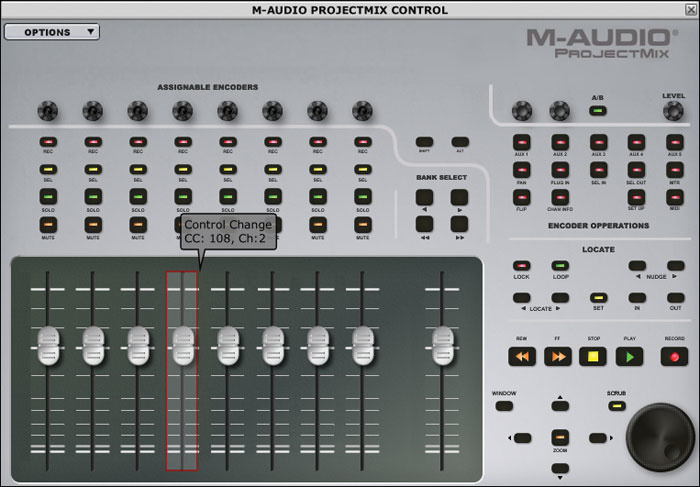The image size is (700, 487).
Task: Click the master fader handle
Action: (438, 345)
